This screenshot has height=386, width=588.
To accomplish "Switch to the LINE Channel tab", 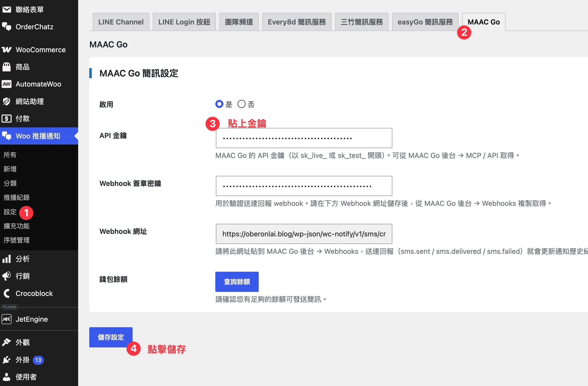I will pos(121,22).
